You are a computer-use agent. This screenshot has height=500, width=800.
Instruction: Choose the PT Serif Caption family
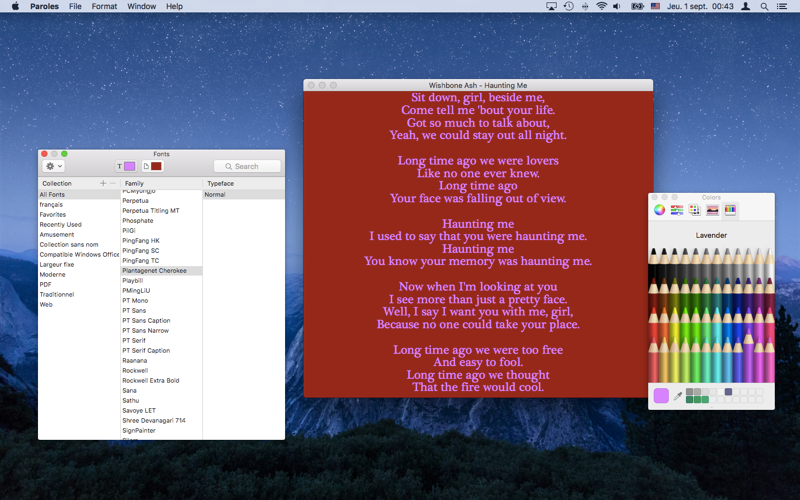(161, 351)
